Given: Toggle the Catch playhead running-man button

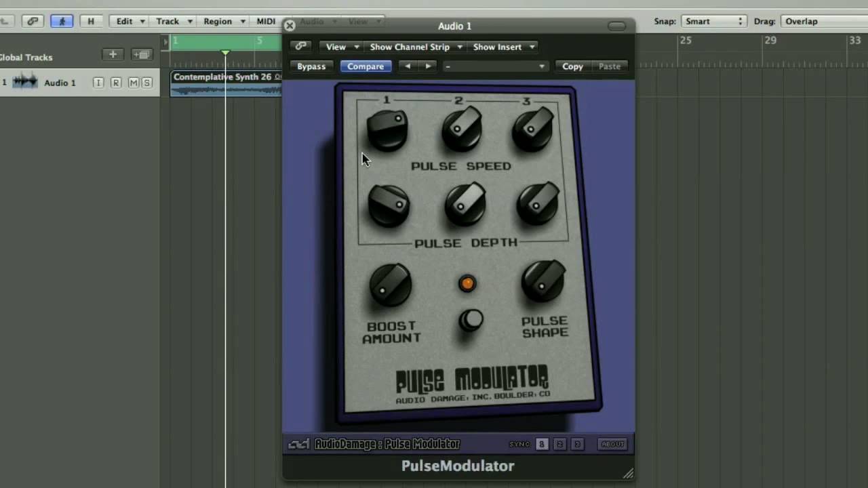Looking at the screenshot, I should pyautogui.click(x=61, y=21).
